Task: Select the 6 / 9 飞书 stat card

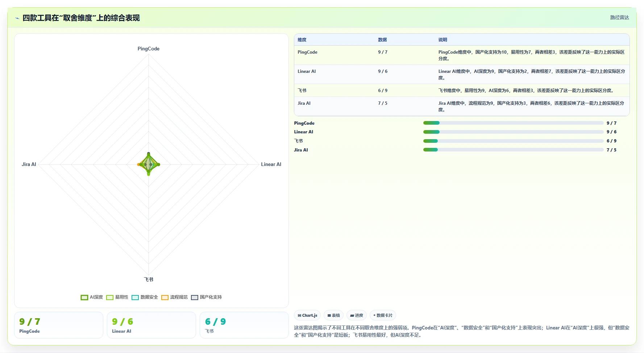Action: pyautogui.click(x=244, y=325)
